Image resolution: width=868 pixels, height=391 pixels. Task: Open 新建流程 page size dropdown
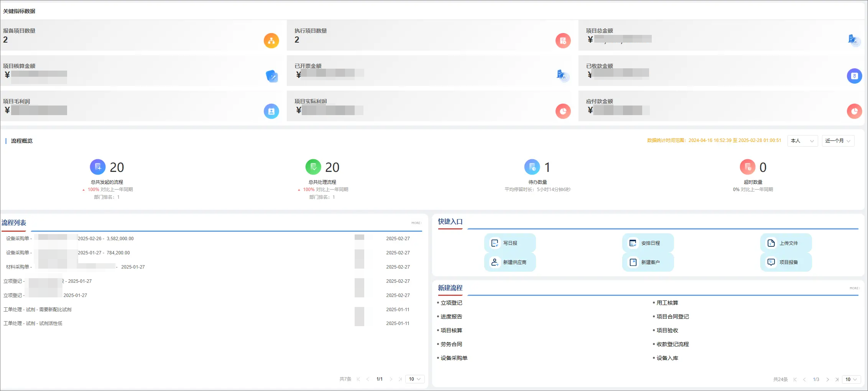coord(851,379)
